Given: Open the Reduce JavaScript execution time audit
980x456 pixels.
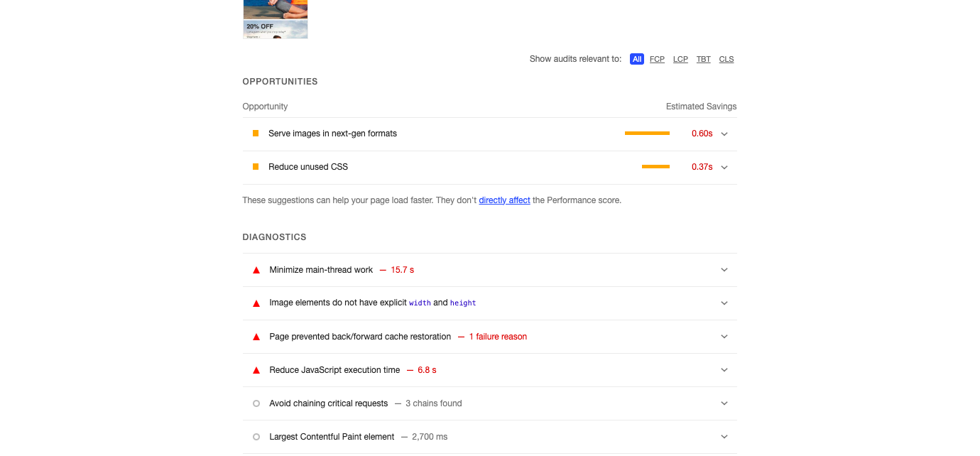Looking at the screenshot, I should pos(334,370).
